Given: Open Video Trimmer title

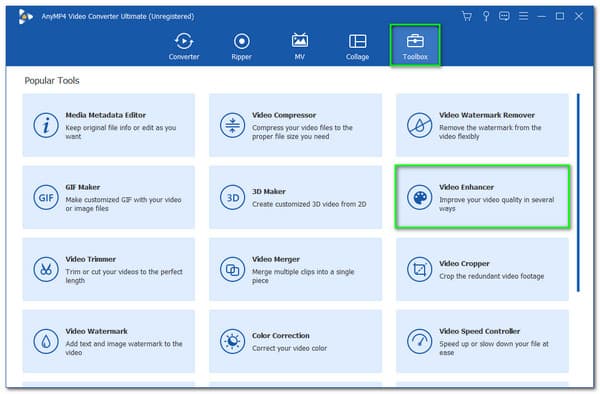Looking at the screenshot, I should tap(90, 259).
